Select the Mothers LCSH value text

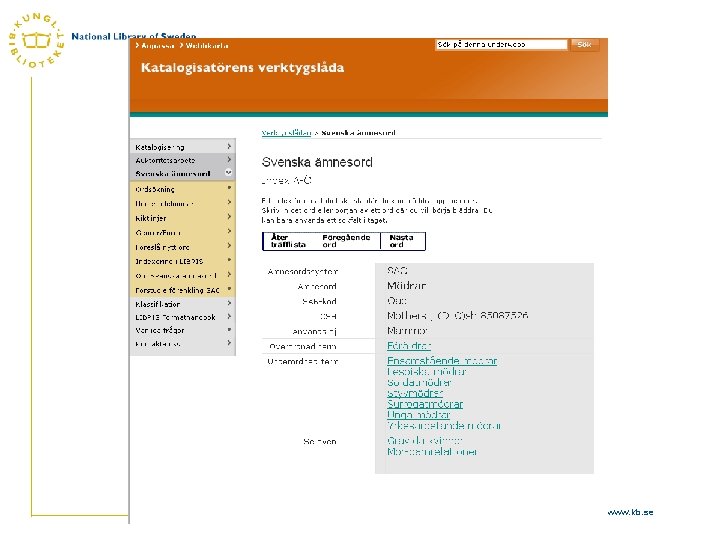tap(457, 316)
